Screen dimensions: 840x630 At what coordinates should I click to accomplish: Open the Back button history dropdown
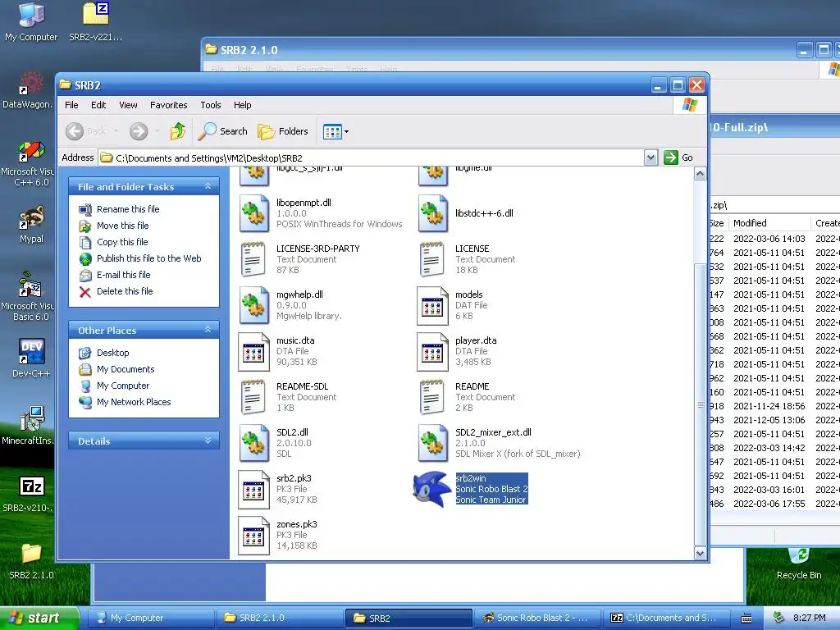[116, 131]
